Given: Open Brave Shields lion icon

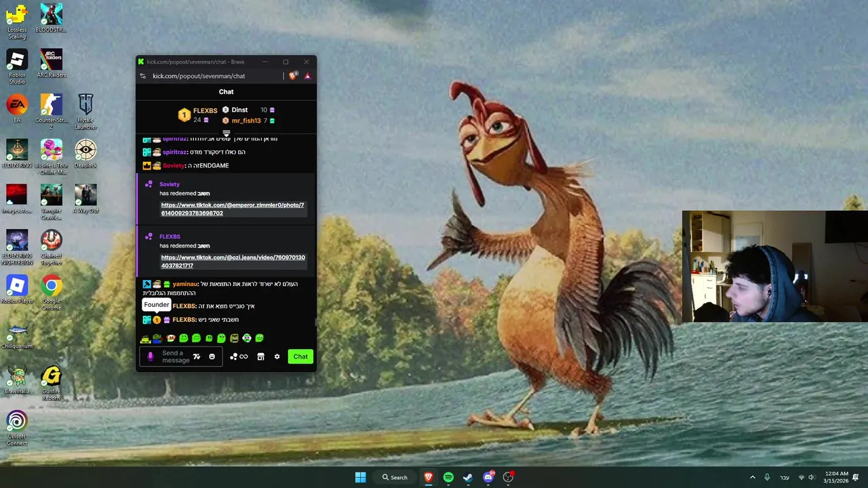Looking at the screenshot, I should coord(292,76).
